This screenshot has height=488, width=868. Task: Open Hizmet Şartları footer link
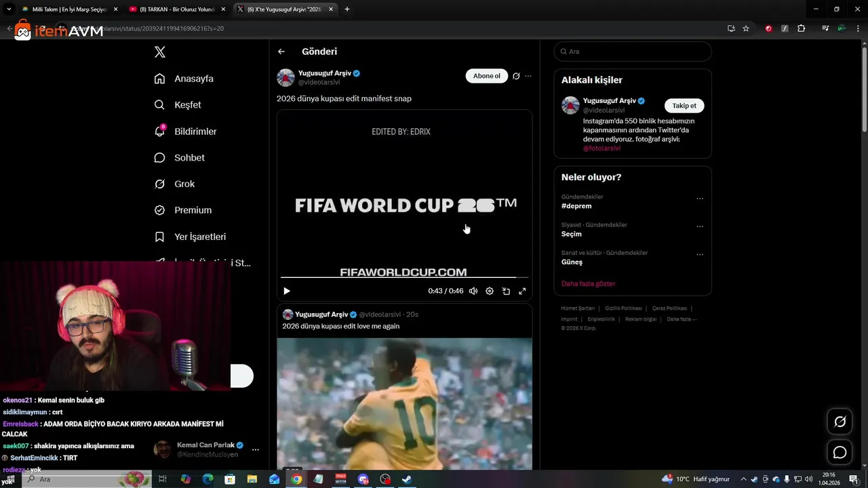pyautogui.click(x=578, y=308)
